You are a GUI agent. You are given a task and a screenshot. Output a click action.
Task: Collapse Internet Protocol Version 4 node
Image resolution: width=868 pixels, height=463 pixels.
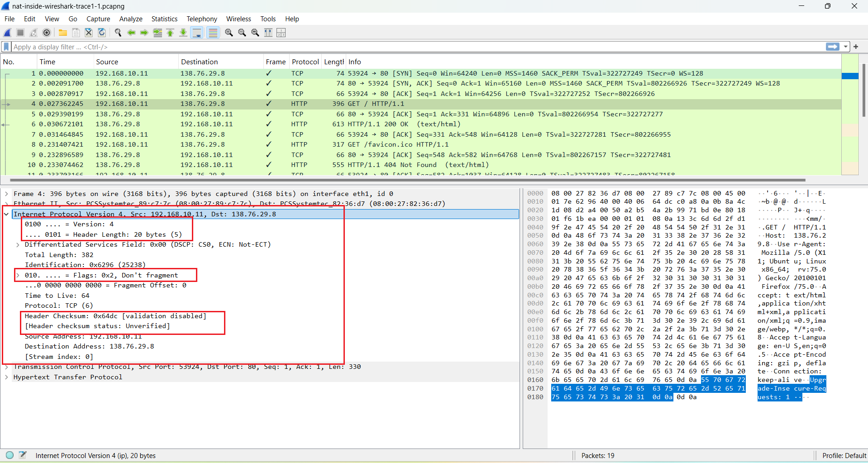click(6, 214)
